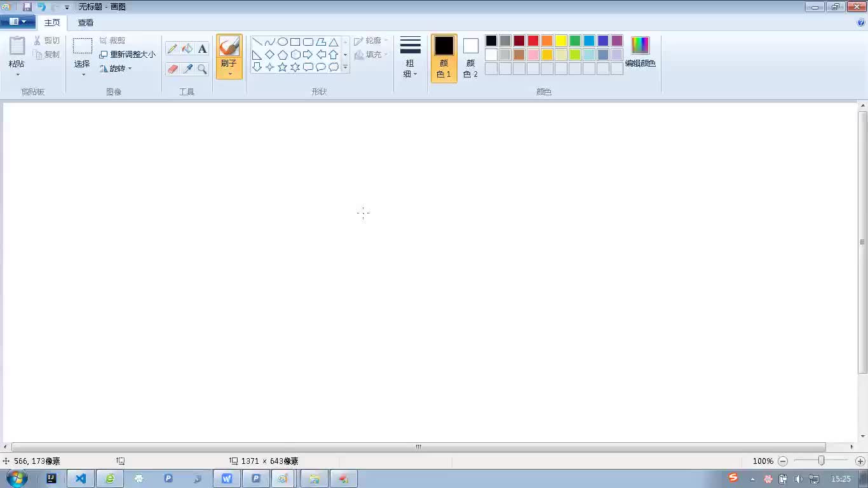Open Edit colors (编辑颜色) dialog
The width and height of the screenshot is (868, 488).
tap(641, 52)
